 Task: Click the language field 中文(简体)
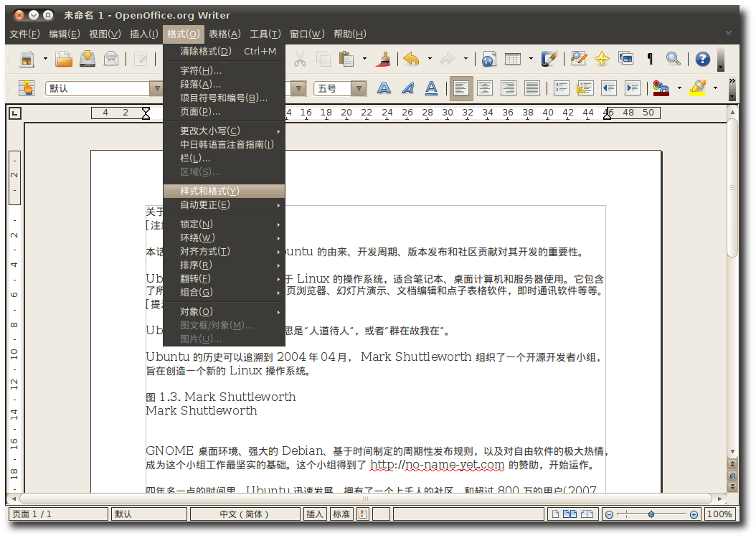click(x=245, y=514)
